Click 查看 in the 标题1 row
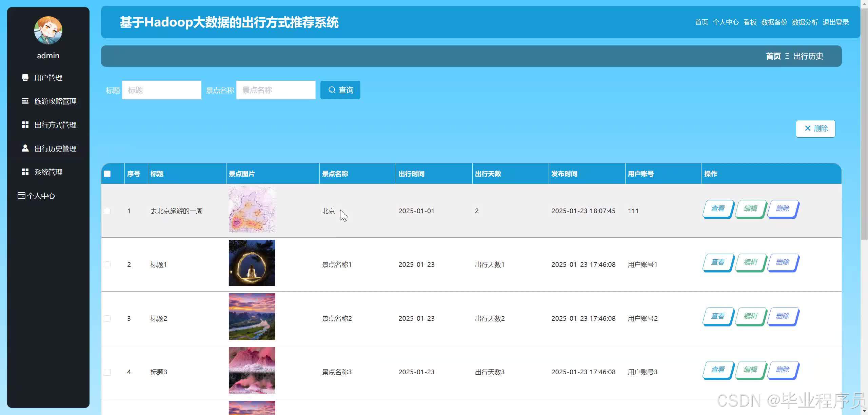 tap(718, 262)
